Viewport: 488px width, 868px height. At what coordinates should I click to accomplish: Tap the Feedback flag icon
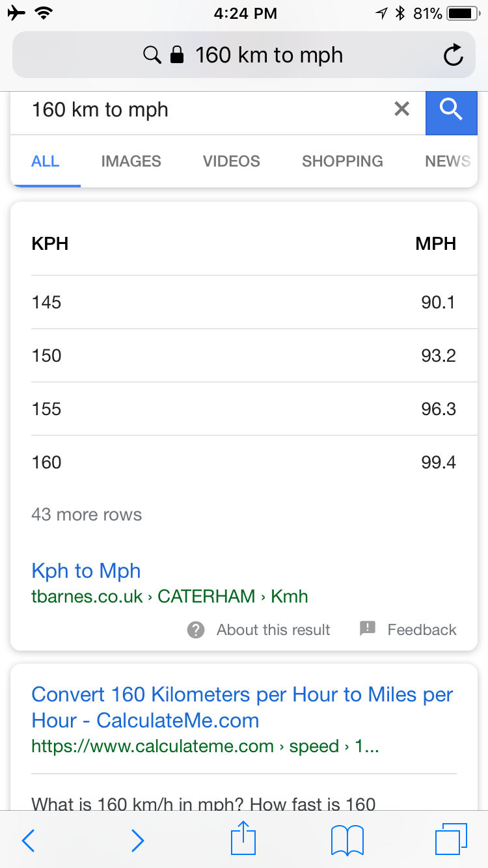pos(368,629)
